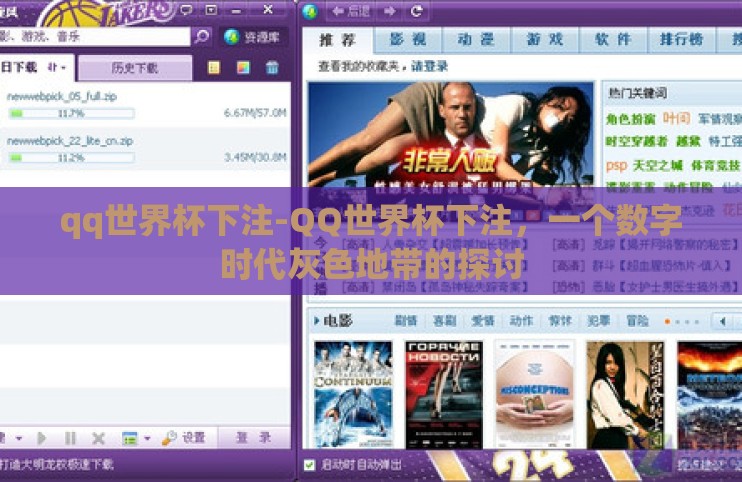Select newwebpick_05_full.zip download row
The width and height of the screenshot is (742, 482).
145,105
